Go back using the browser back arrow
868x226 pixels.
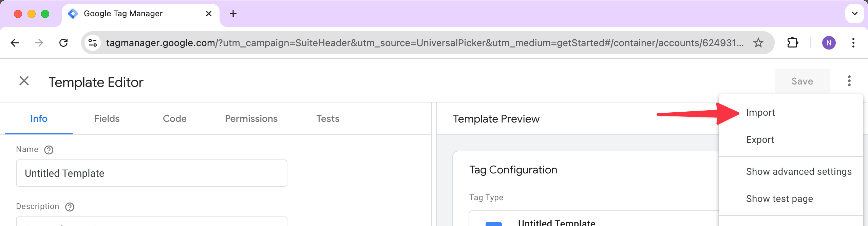click(15, 43)
